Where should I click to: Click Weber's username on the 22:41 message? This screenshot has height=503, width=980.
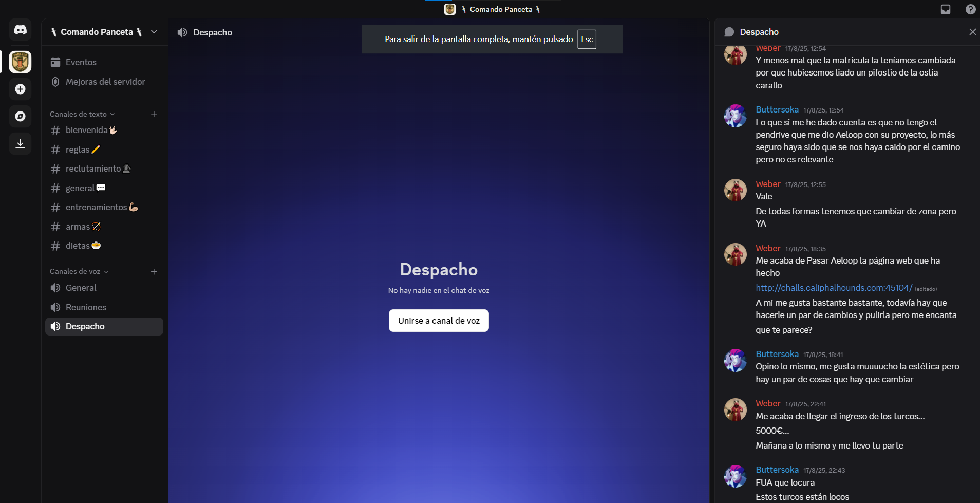[768, 403]
